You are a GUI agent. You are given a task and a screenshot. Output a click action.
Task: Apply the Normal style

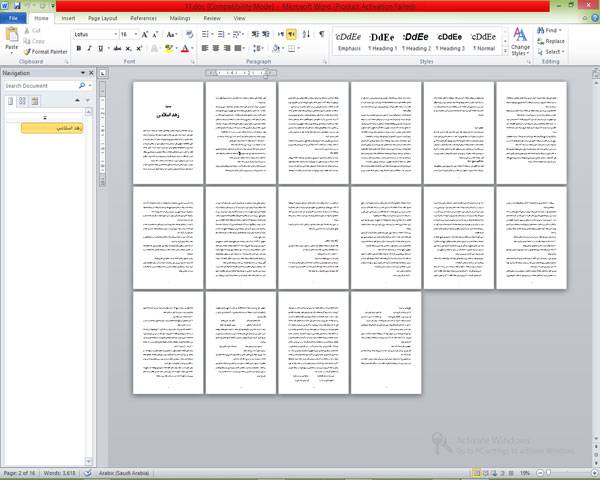(x=484, y=41)
